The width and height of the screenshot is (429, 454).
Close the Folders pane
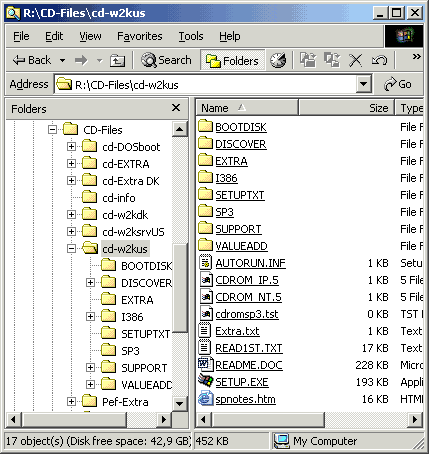point(176,108)
